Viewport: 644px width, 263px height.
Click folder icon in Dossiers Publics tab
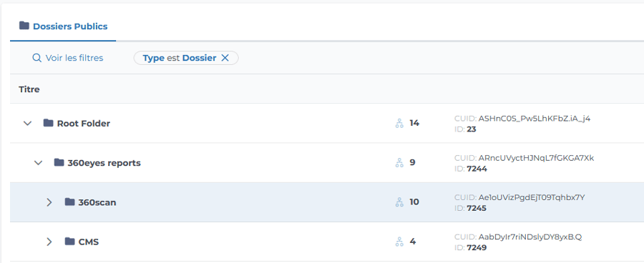(24, 26)
